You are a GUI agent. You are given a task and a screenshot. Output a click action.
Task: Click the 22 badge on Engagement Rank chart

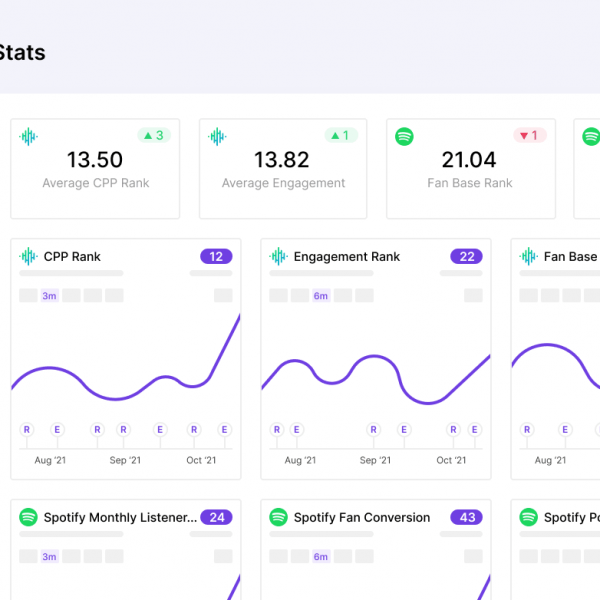point(466,256)
